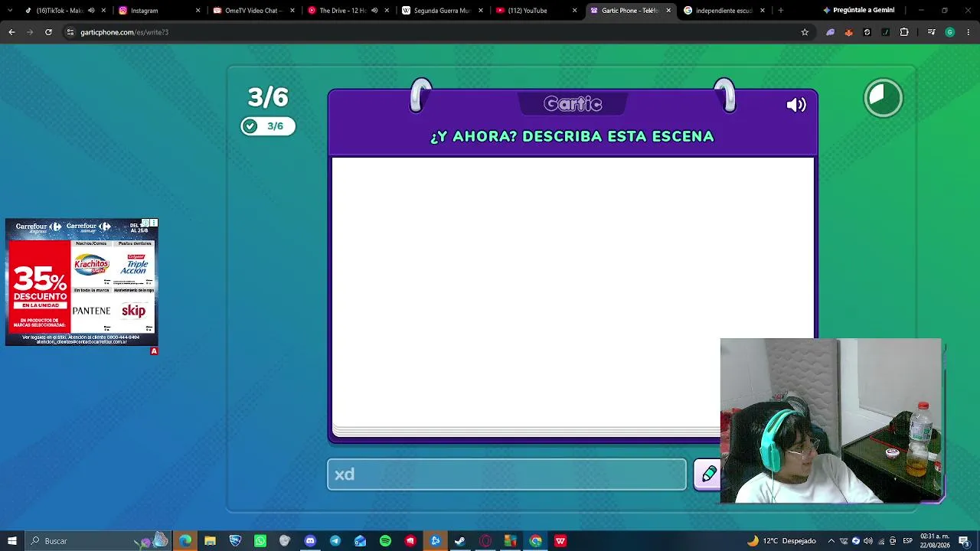Open Outlook from the taskbar
The height and width of the screenshot is (551, 980).
tap(360, 541)
